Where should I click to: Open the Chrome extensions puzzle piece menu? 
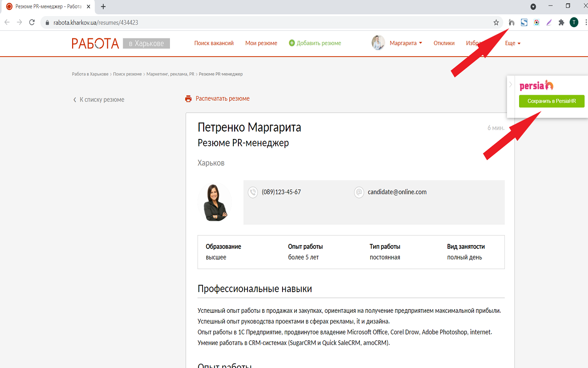point(561,22)
